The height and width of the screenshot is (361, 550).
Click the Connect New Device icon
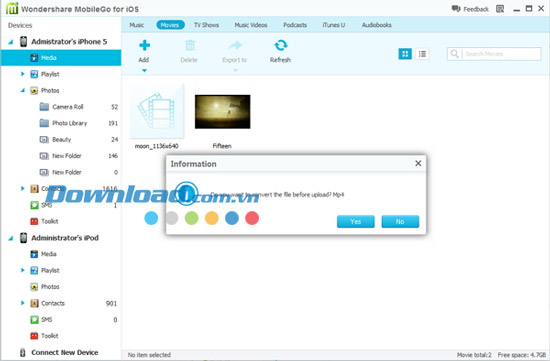[23, 353]
